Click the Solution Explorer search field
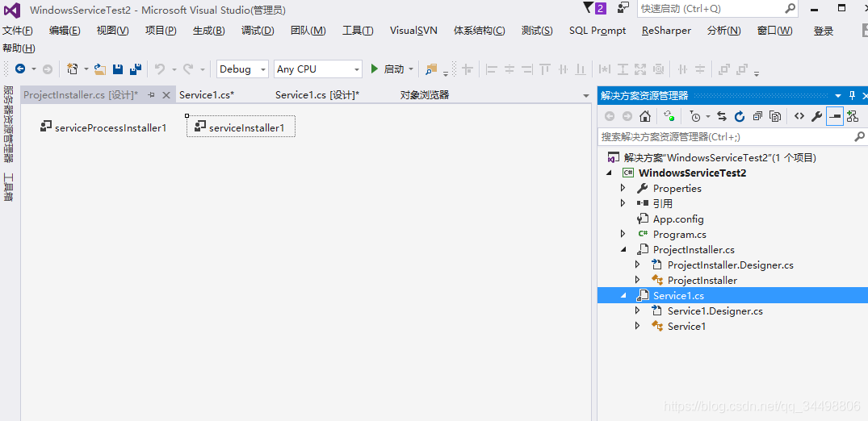This screenshot has height=421, width=868. (732, 136)
